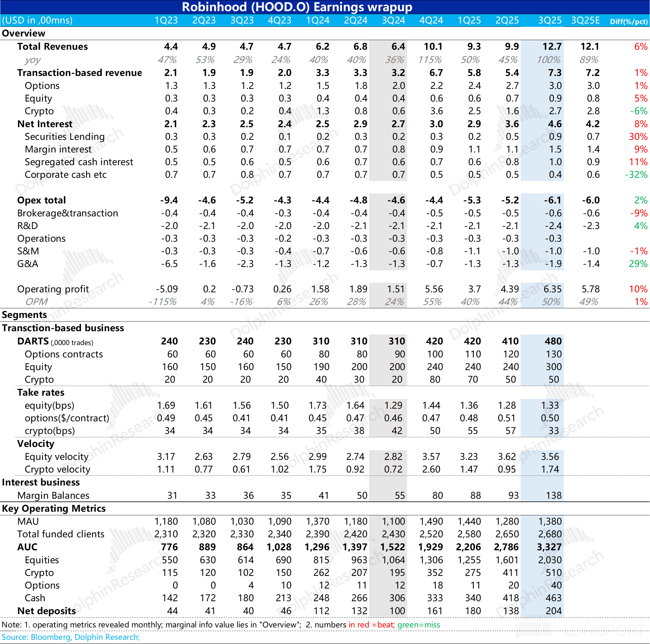This screenshot has height=644, width=650.
Task: Click the Source: Bloomberg, Dolphin Research text
Action: (71, 637)
